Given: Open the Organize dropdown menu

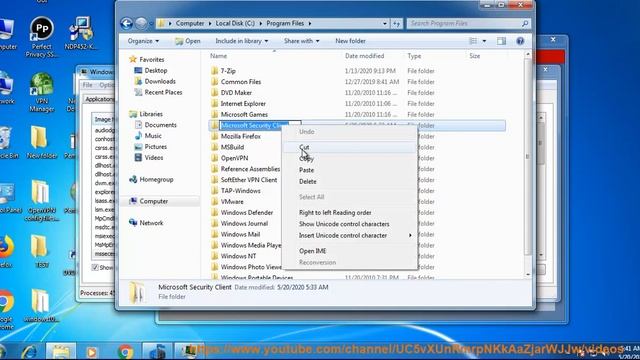Looking at the screenshot, I should coord(143,41).
